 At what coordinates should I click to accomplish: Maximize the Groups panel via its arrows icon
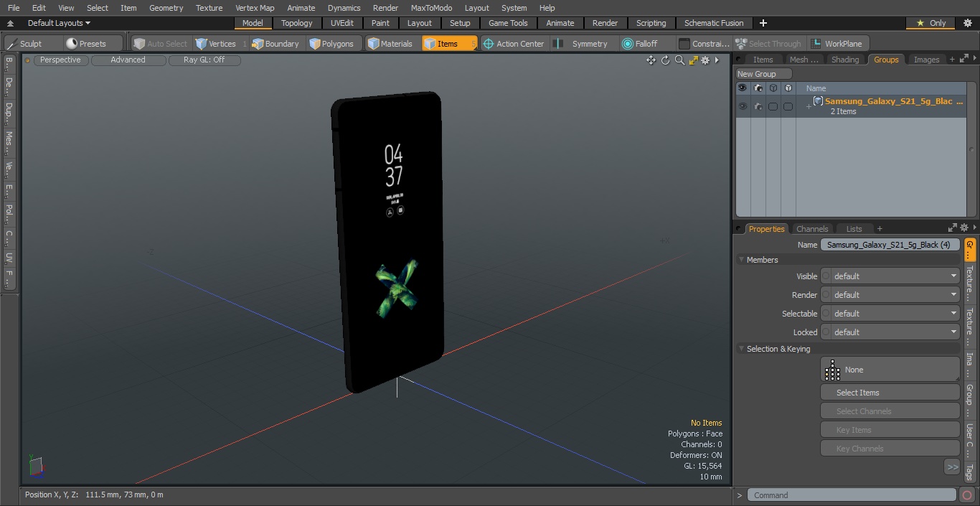click(963, 60)
